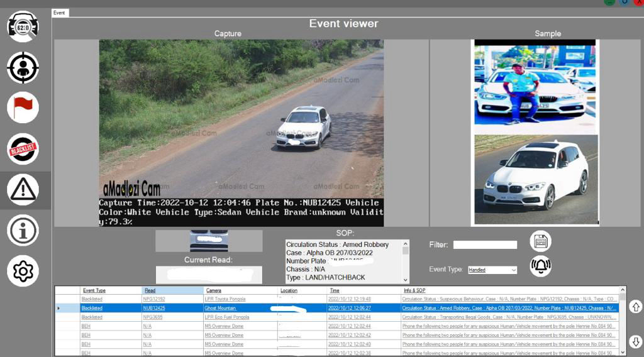The image size is (644, 357).
Task: Open the Event Type dropdown showing Handled
Action: 492,270
